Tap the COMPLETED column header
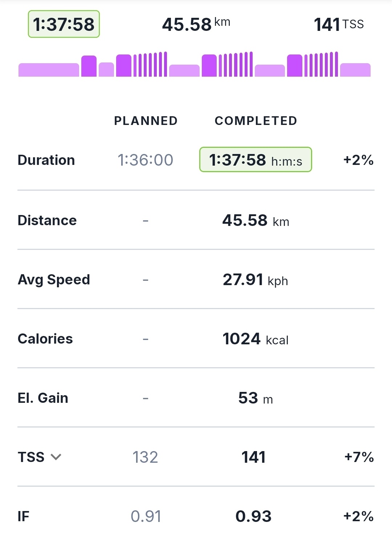Viewport: 392px width, 543px height. click(256, 121)
